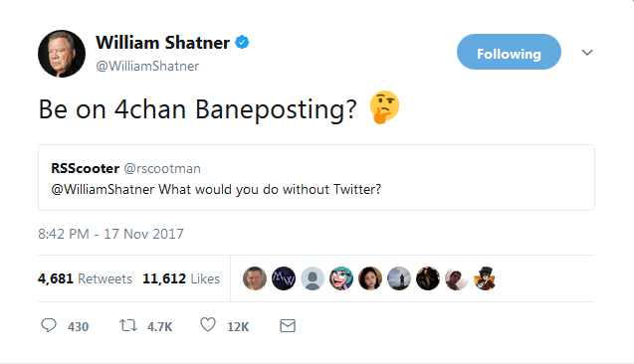Click the envelope direct message icon

[x=288, y=325]
